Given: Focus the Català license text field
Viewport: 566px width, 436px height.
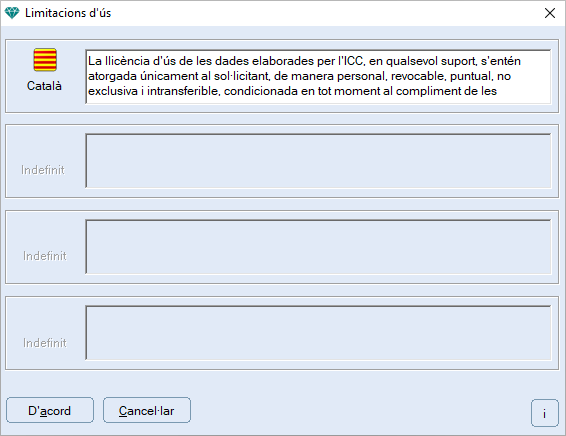Looking at the screenshot, I should (318, 77).
